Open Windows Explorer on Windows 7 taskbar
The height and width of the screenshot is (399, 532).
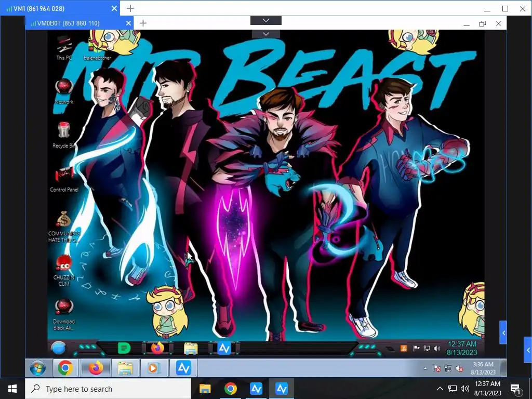[125, 368]
